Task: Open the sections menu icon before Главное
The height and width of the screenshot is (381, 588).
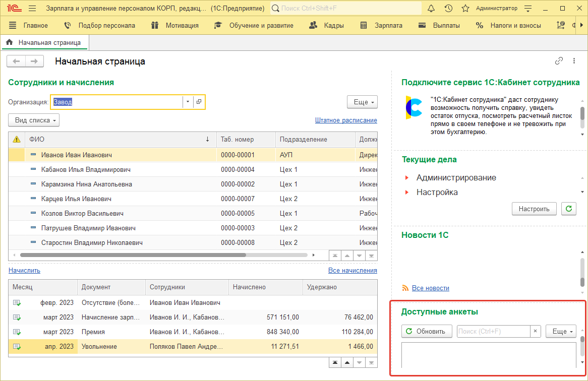Action: [x=13, y=26]
